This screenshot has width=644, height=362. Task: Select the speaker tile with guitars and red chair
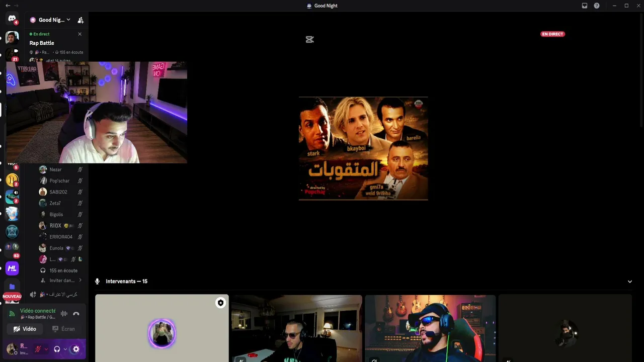[x=431, y=328]
